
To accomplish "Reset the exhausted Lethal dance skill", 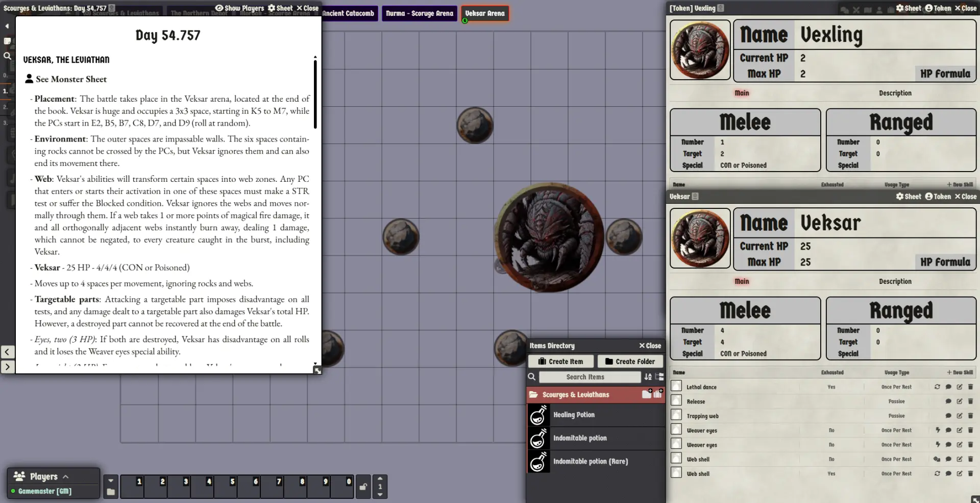I will [x=937, y=387].
